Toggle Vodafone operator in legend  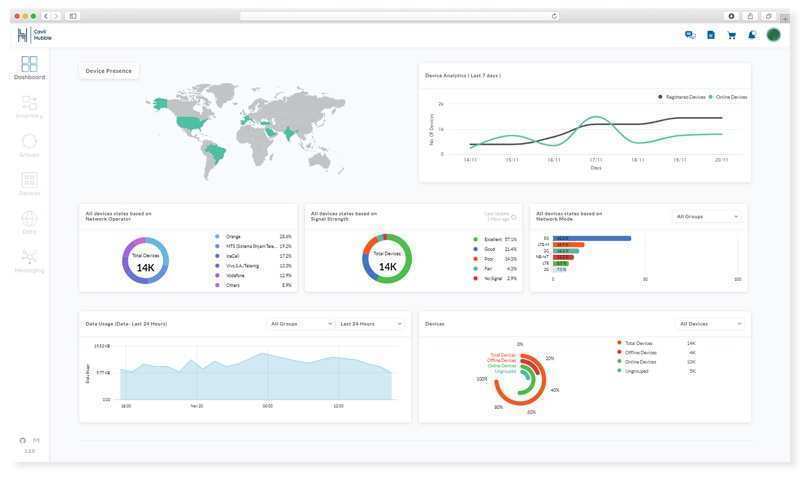pos(253,275)
